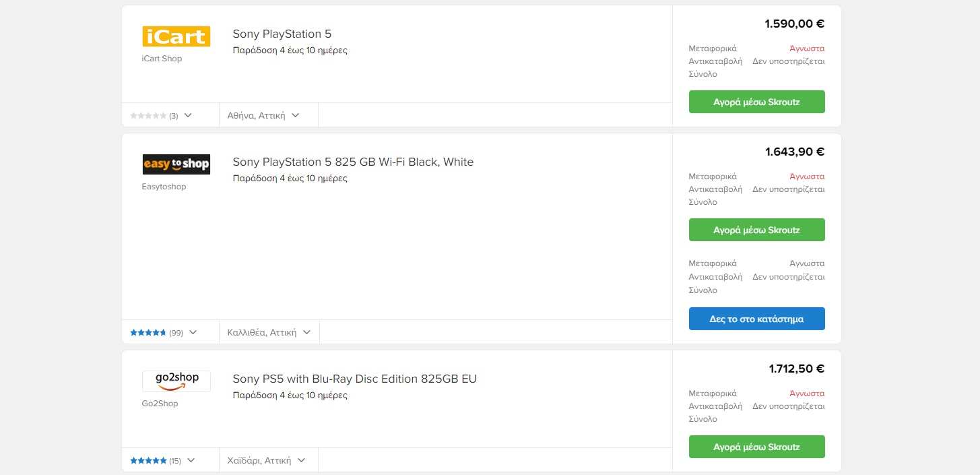
Task: Open Easytoshop's star rating (99)
Action: click(x=157, y=333)
